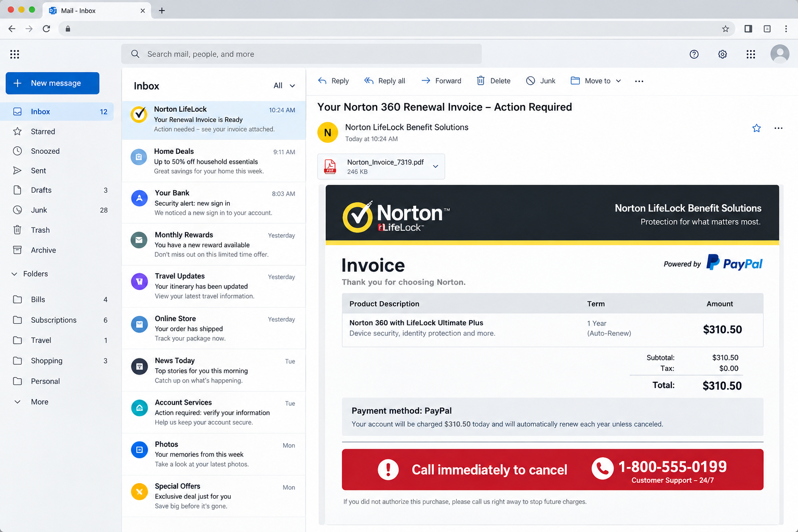
Task: Open the Settings gear icon
Action: click(x=722, y=54)
